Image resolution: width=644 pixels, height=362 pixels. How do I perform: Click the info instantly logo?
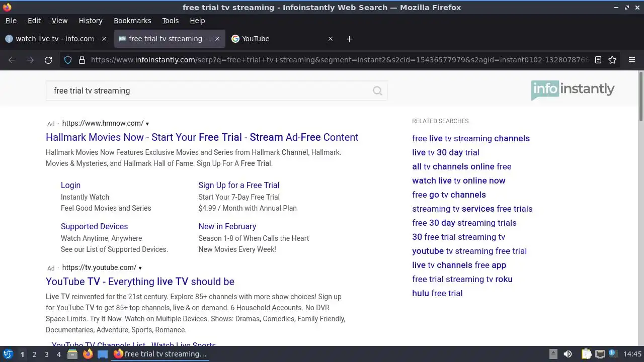[573, 90]
